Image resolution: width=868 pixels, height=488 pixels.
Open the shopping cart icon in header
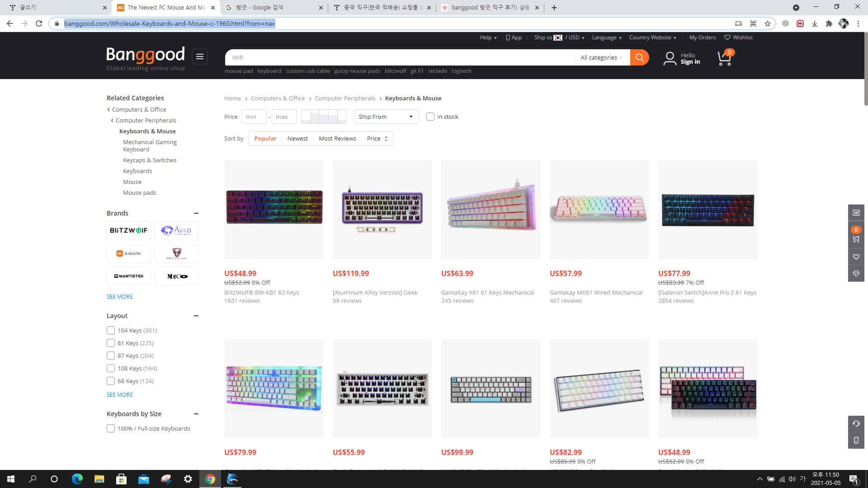coord(724,58)
